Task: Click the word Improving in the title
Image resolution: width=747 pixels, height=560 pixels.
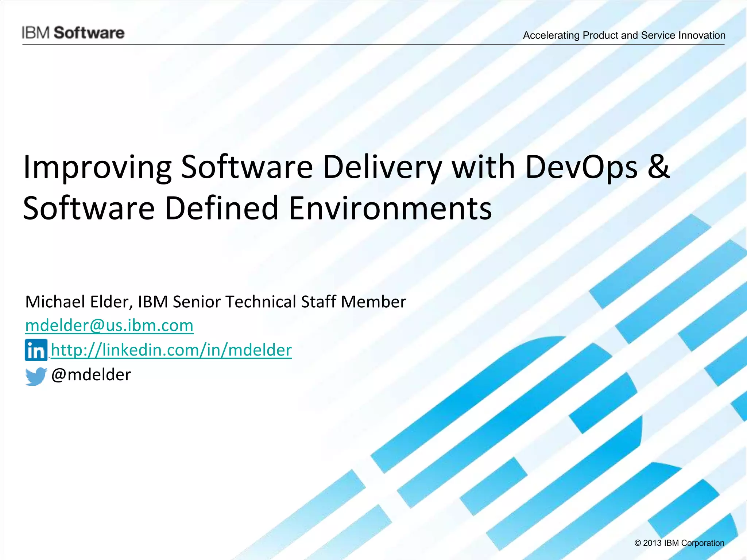Action: coord(97,167)
